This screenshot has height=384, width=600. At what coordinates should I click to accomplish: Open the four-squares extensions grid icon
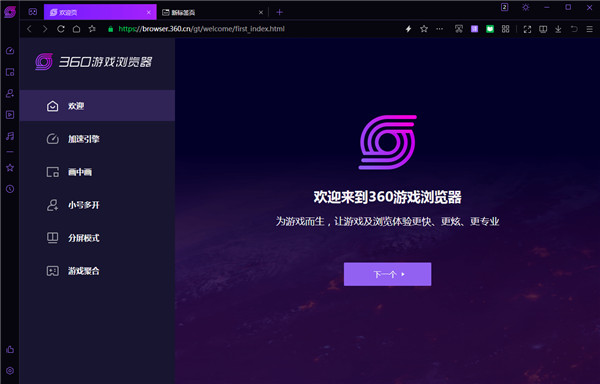pos(505,29)
